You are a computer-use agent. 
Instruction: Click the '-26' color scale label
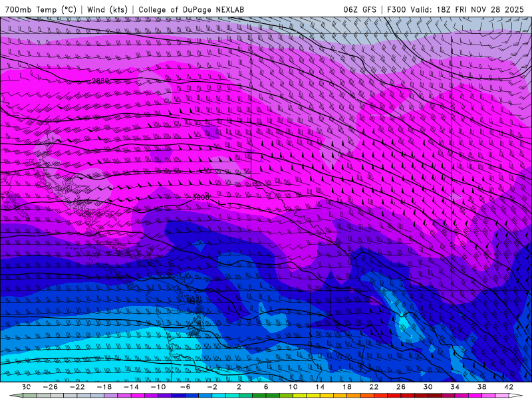tap(50, 387)
